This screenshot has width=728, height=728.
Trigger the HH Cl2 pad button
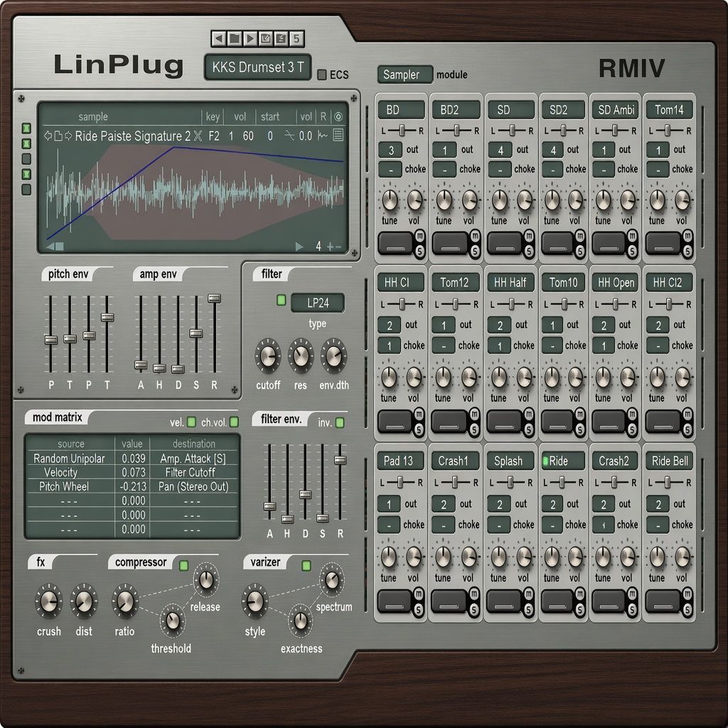(x=663, y=421)
